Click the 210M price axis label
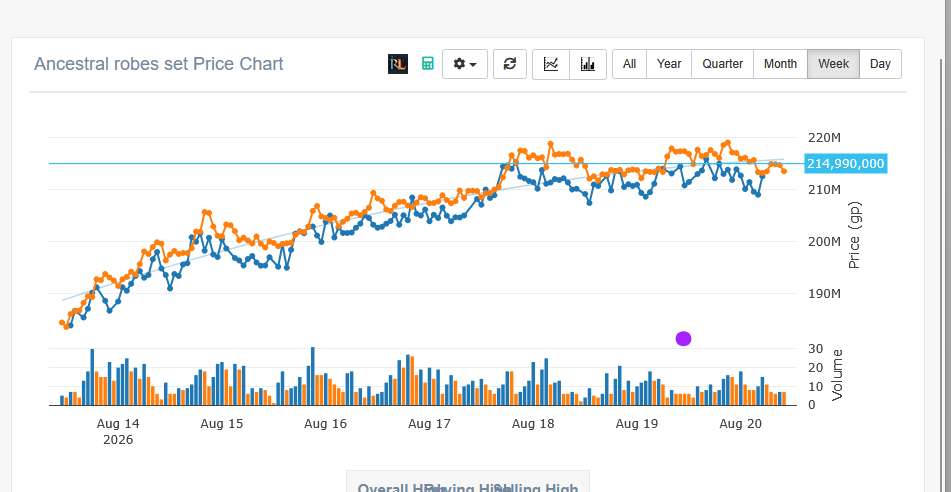Screen dimensions: 951x492 [824, 190]
